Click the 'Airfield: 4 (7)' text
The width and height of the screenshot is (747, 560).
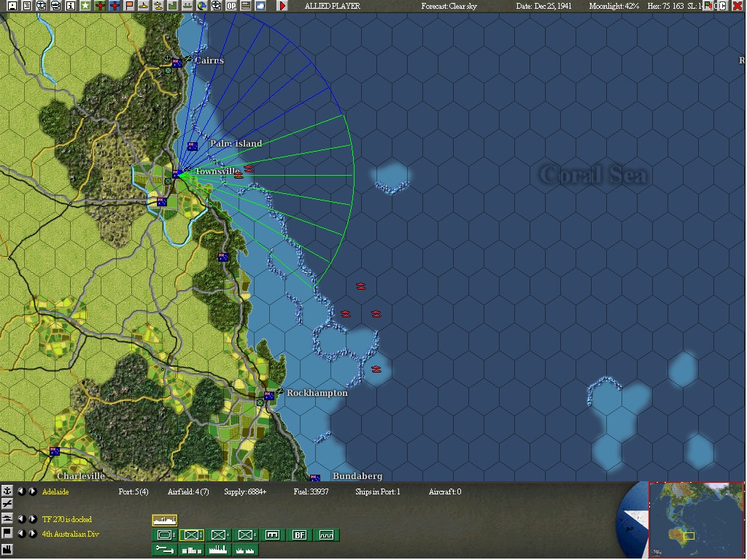coord(188,491)
